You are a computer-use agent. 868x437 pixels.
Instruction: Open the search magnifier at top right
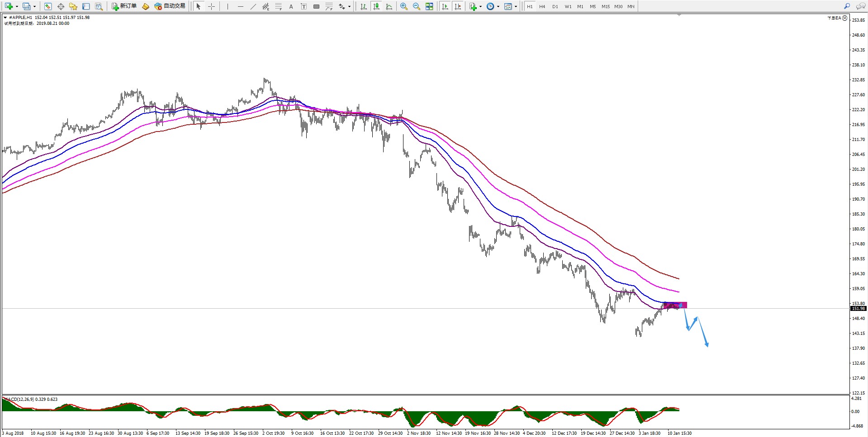pos(847,6)
